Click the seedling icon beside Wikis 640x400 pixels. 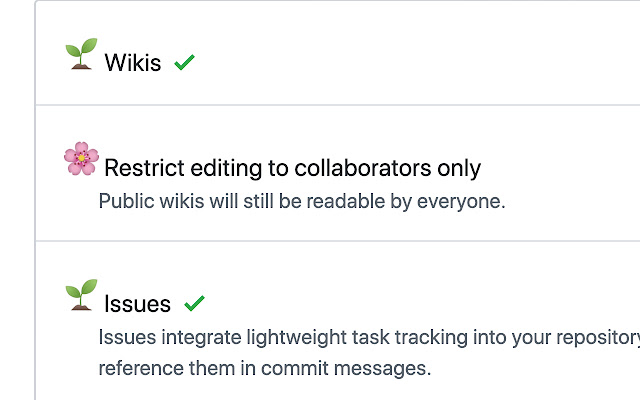[81, 53]
